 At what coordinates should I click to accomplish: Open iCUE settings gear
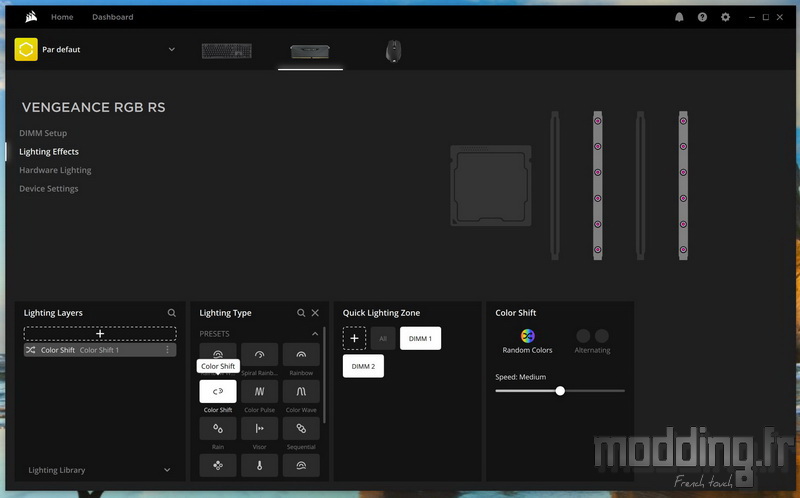725,17
